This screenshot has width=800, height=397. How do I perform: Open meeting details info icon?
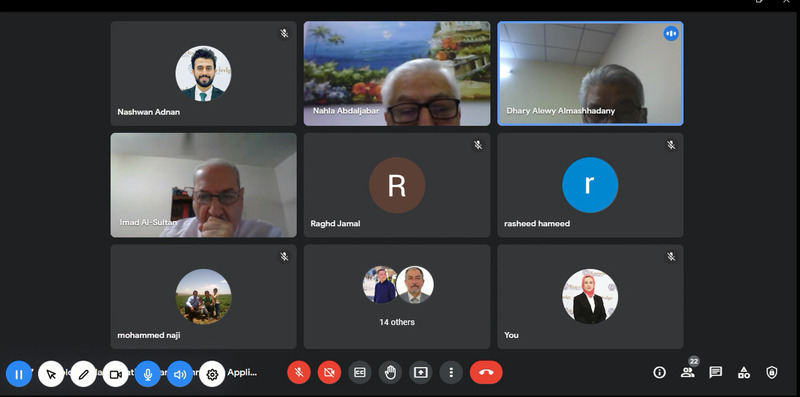(659, 373)
